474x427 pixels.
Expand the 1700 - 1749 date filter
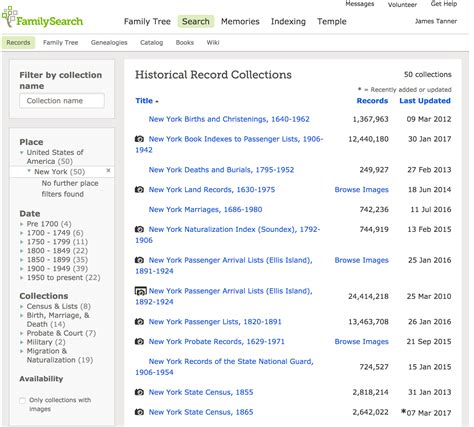(22, 233)
